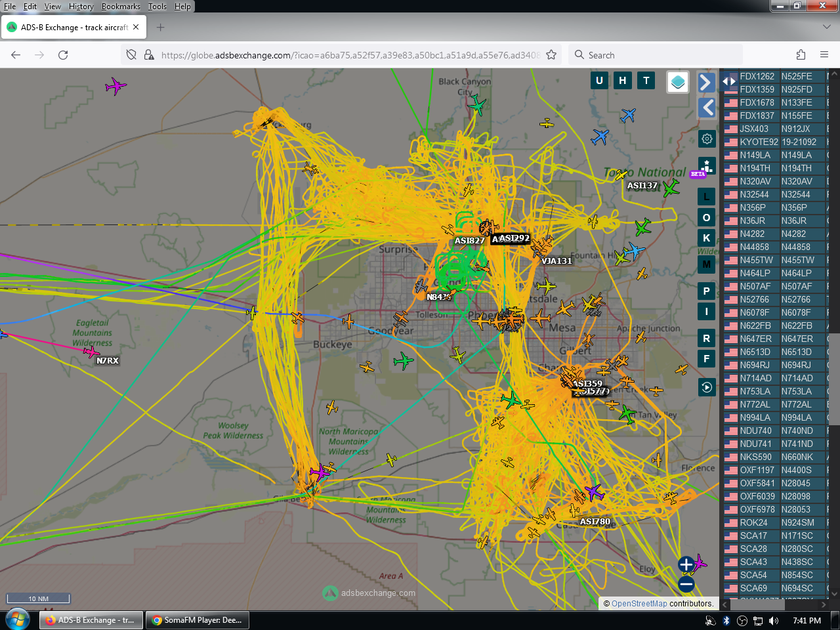This screenshot has height=630, width=840.
Task: Open the tracking protection shield
Action: (x=131, y=55)
